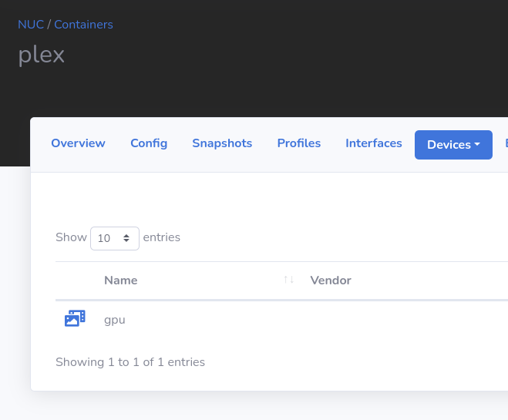
Task: Open the Config tab
Action: click(149, 143)
